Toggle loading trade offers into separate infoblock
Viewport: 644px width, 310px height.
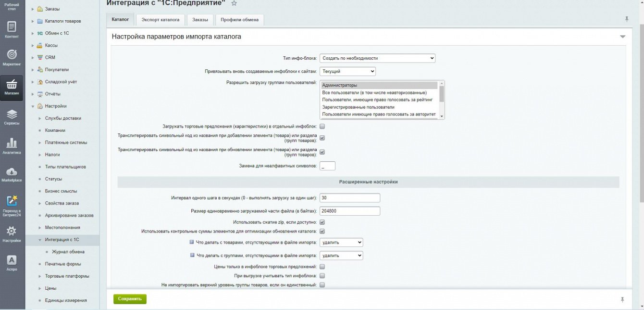(x=322, y=127)
